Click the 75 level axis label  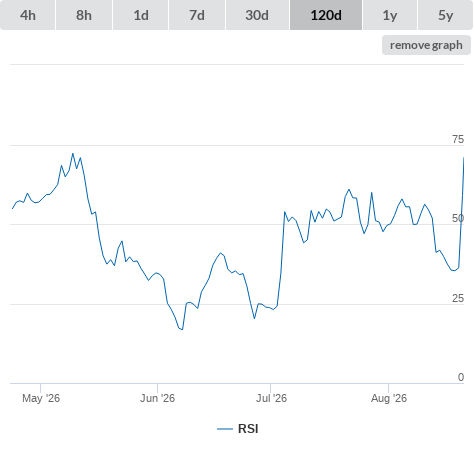click(x=458, y=139)
